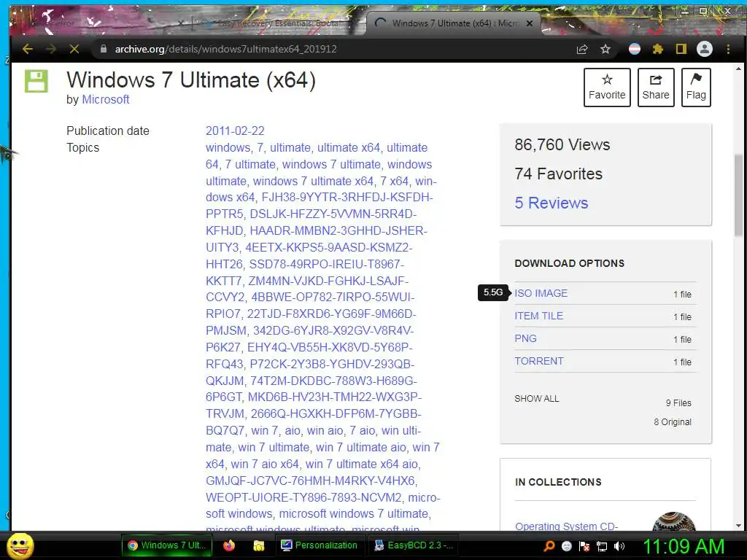Switch to EasyBCD 2.3 taskbar window
This screenshot has height=560, width=747.
click(x=413, y=545)
